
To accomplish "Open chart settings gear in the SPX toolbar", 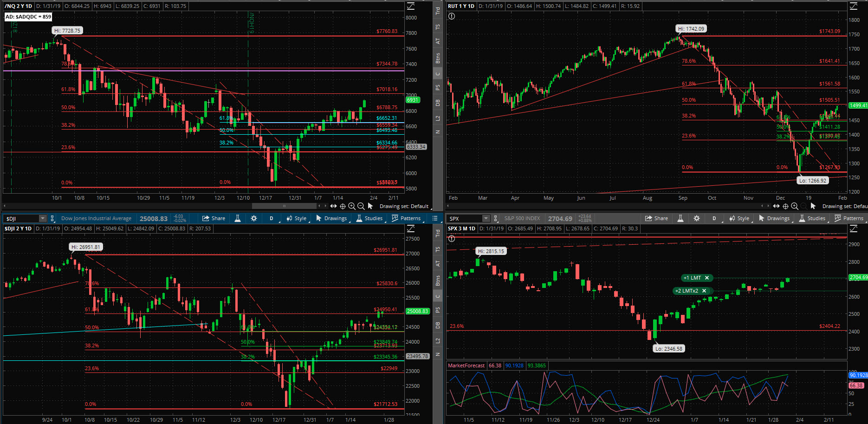I will point(697,218).
